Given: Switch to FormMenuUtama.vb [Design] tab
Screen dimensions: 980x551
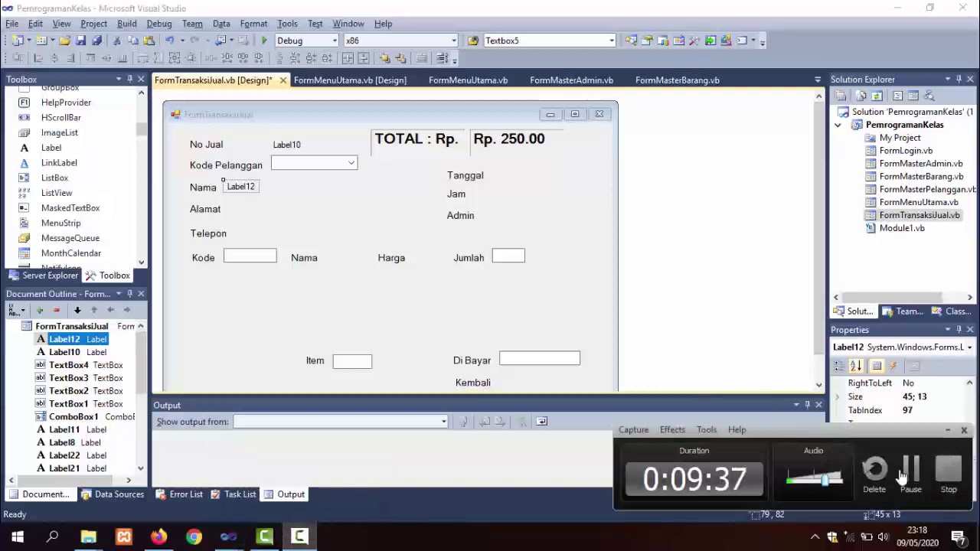Looking at the screenshot, I should [x=350, y=80].
